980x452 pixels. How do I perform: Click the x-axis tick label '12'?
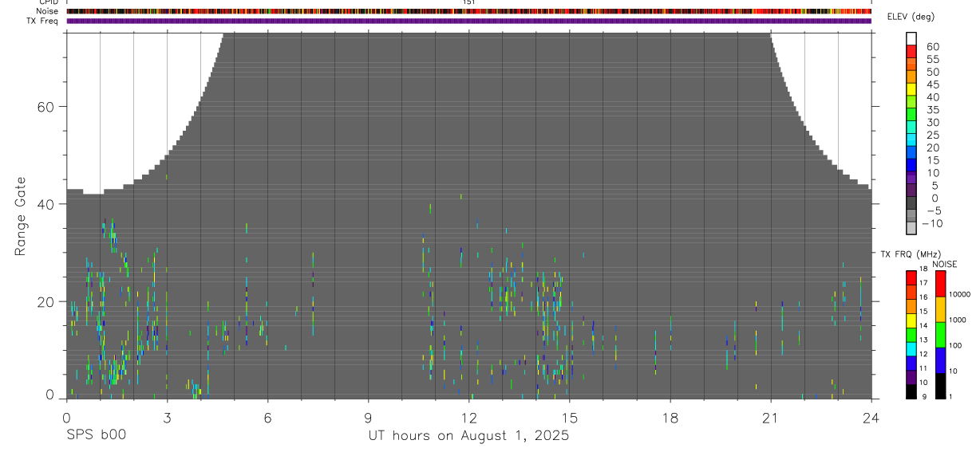469,417
